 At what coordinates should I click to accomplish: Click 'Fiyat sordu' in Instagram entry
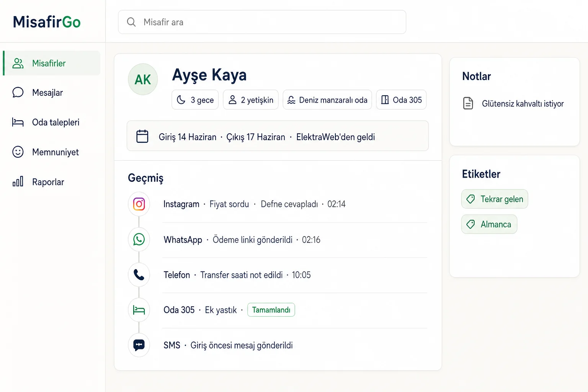point(229,204)
